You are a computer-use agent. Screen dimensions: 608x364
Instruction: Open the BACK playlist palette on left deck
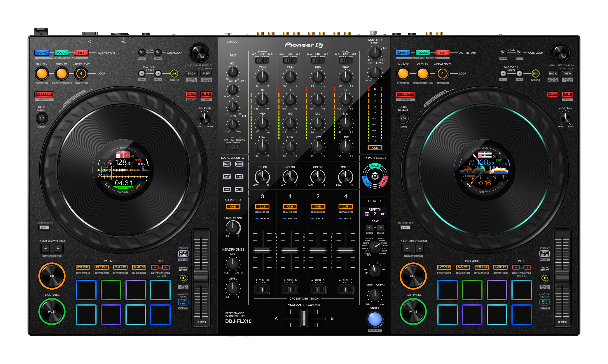click(x=191, y=73)
